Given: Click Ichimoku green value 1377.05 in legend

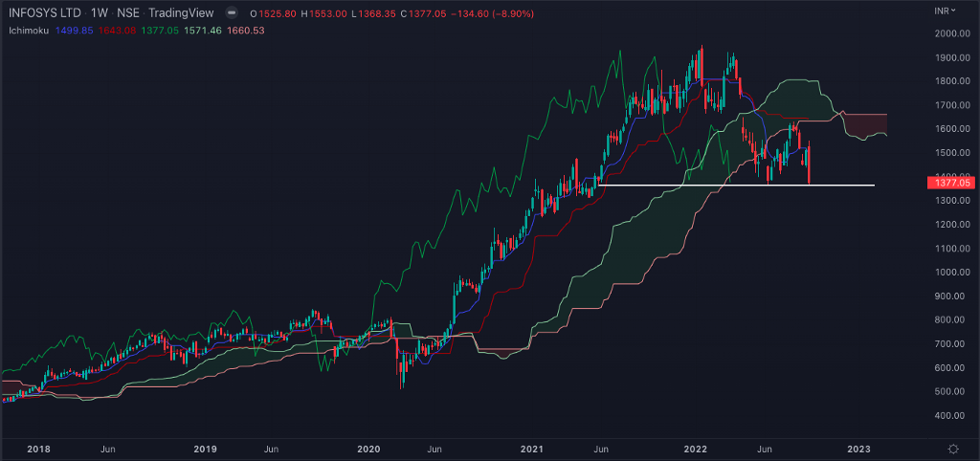Looking at the screenshot, I should (x=160, y=30).
